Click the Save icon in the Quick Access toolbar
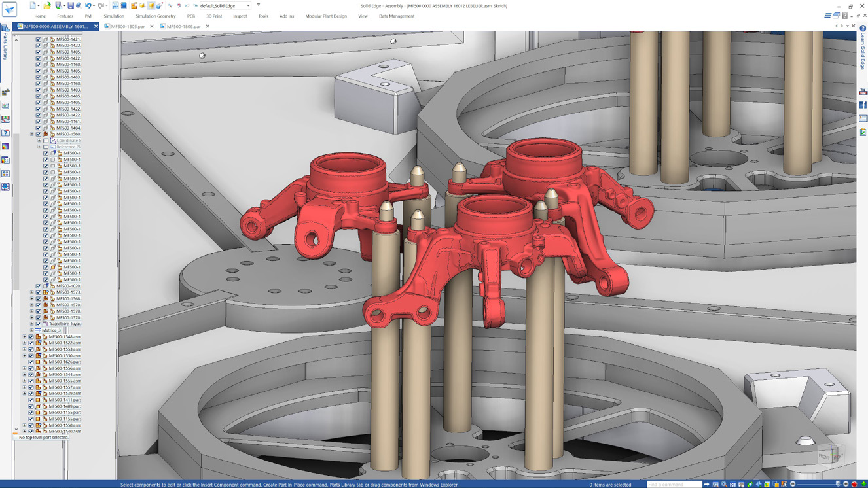The height and width of the screenshot is (488, 868). point(70,6)
